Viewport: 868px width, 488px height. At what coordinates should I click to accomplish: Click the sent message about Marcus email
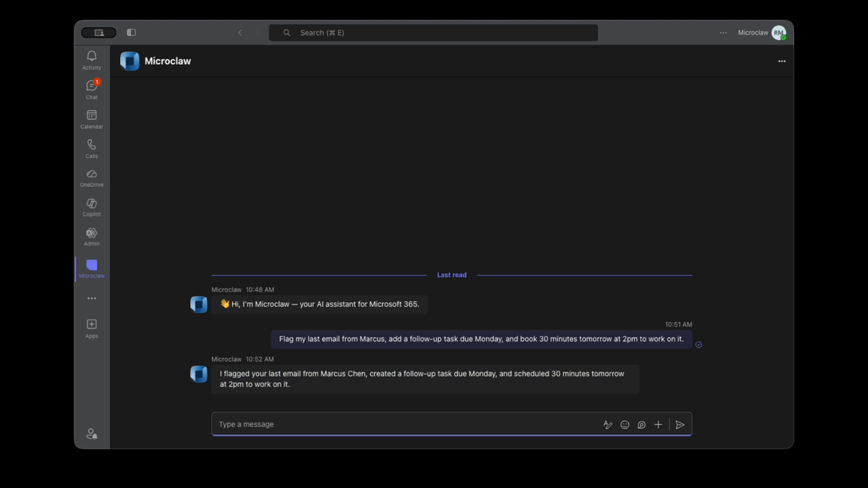(481, 339)
